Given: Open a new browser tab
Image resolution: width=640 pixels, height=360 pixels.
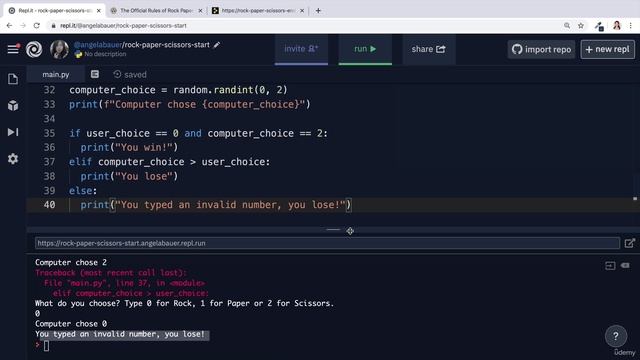Looking at the screenshot, I should click(318, 11).
